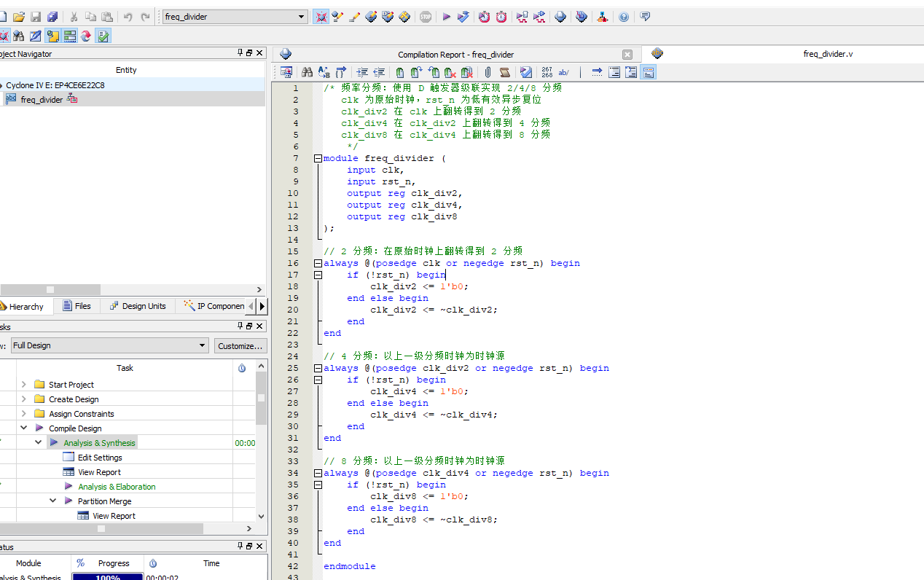The height and width of the screenshot is (580, 924).
Task: Open a file with the folder icon
Action: pos(19,17)
